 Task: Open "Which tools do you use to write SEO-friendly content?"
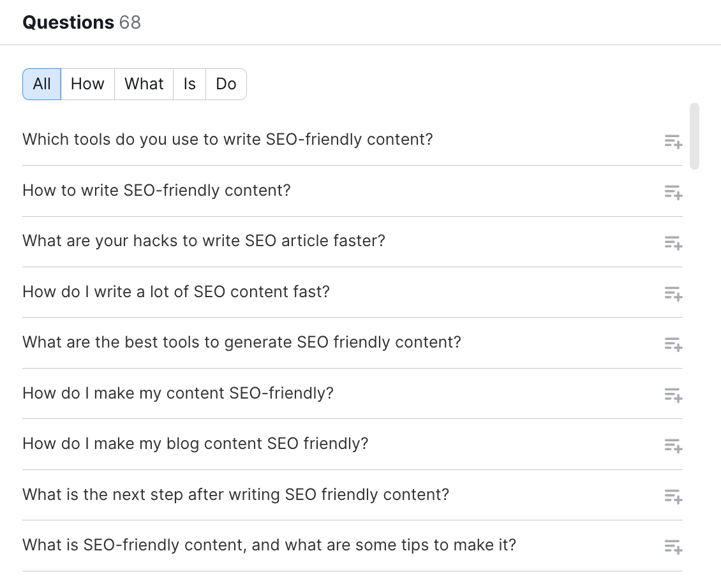227,139
